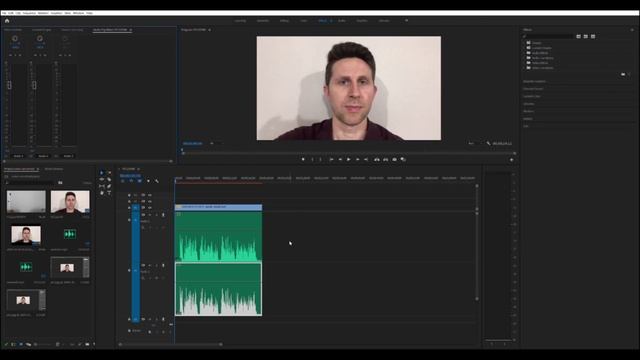Switch to the Color workspace tab
Image resolution: width=640 pixels, height=360 pixels.
[304, 20]
